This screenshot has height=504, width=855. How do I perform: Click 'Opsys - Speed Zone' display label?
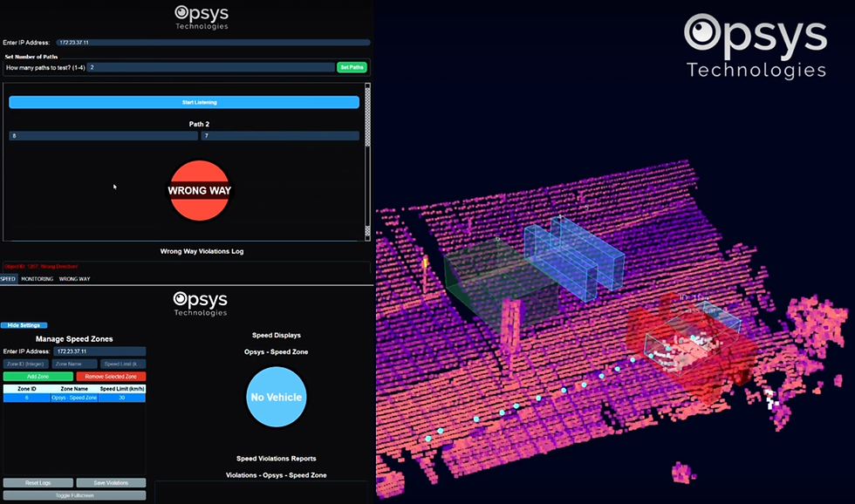[x=277, y=352]
